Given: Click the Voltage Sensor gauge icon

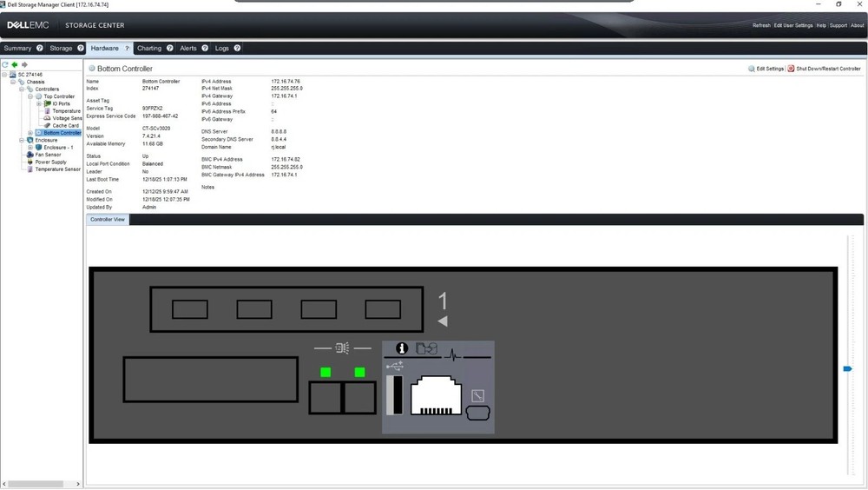Looking at the screenshot, I should pyautogui.click(x=47, y=118).
